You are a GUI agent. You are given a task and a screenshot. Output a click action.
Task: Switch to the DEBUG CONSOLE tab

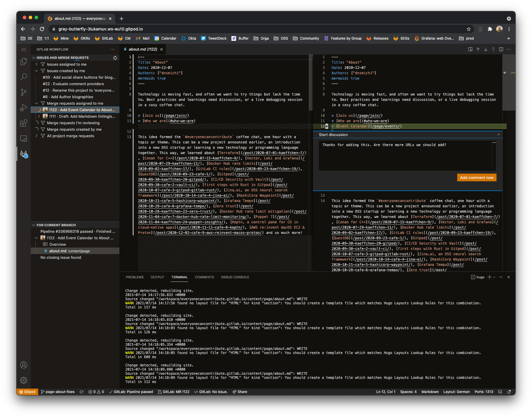click(235, 277)
